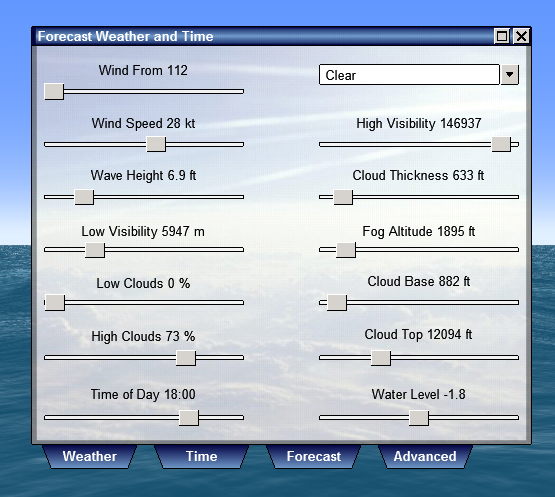Click the High Visibility 146937 label
This screenshot has height=497, width=555.
(x=419, y=123)
